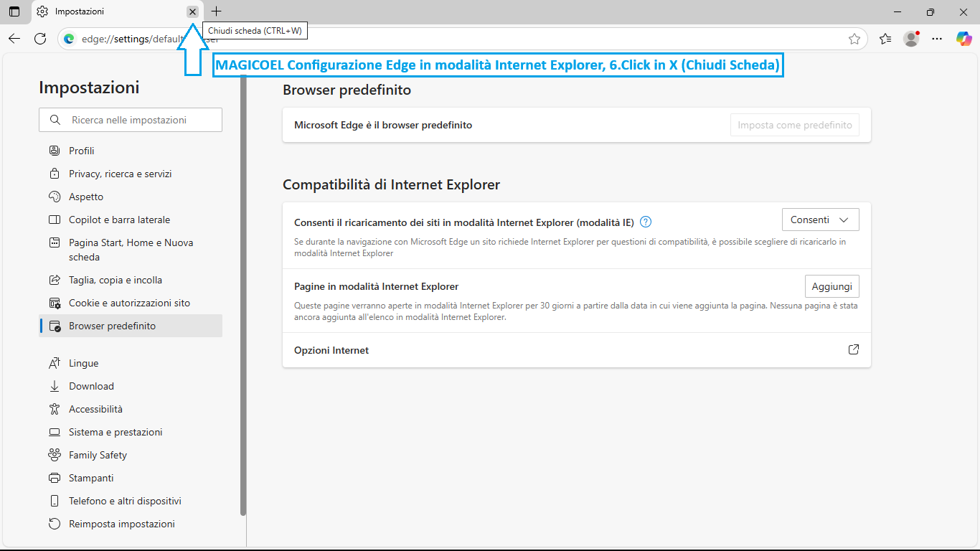Open Opzioni Internet external link icon
The image size is (980, 551).
pos(854,350)
